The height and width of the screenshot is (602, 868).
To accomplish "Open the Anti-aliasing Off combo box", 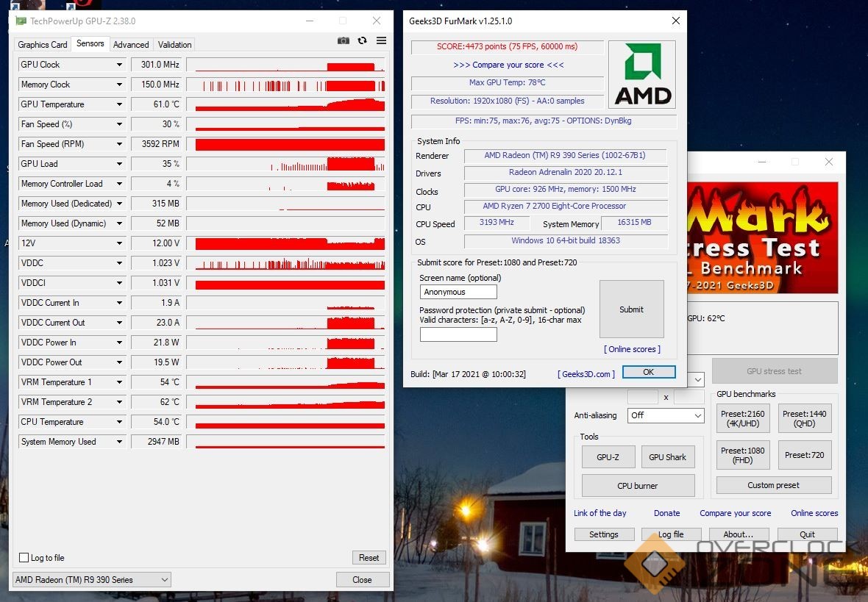I will click(x=666, y=415).
